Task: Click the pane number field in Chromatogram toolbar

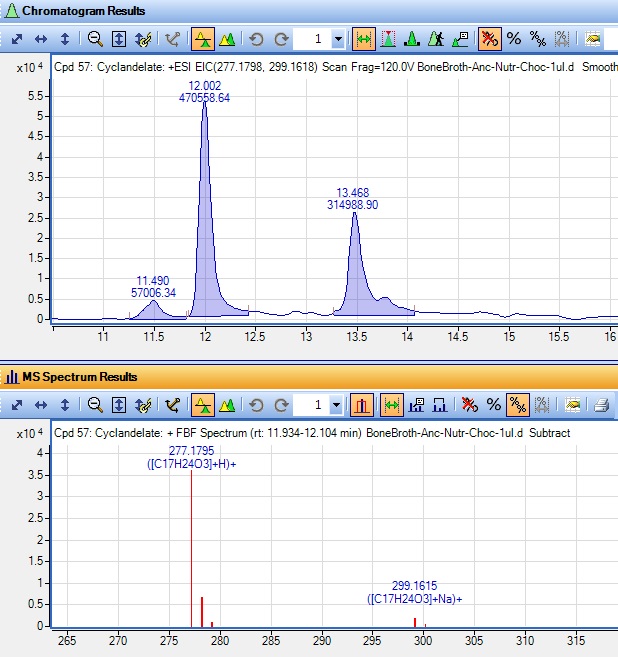Action: 315,39
